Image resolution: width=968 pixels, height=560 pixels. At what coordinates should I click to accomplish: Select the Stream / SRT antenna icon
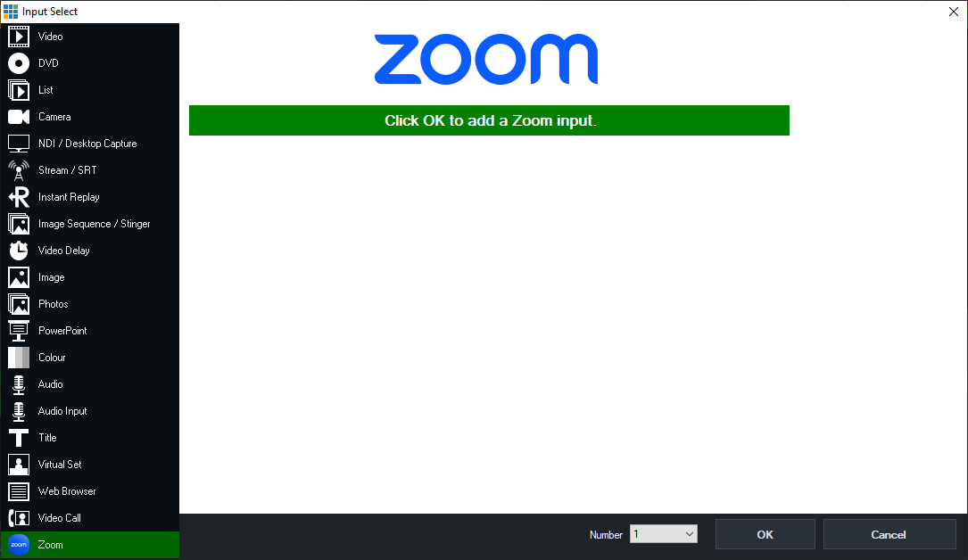(x=19, y=170)
